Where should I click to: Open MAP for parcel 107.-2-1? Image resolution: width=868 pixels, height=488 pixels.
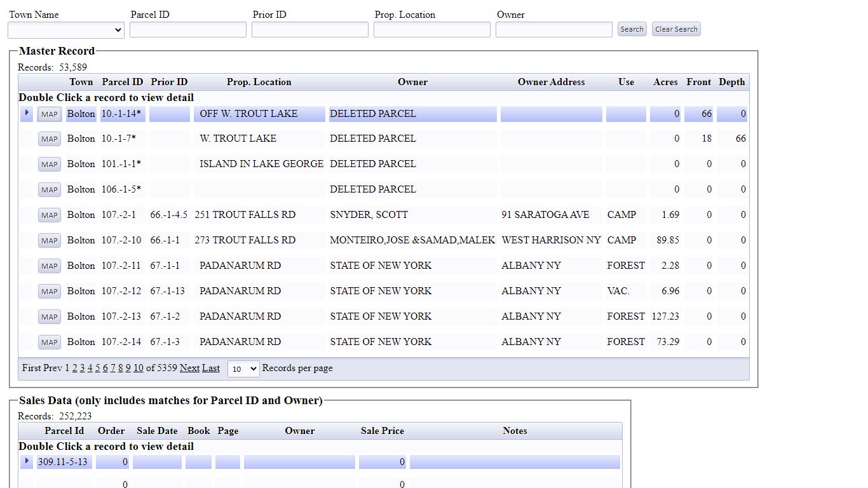tap(50, 215)
